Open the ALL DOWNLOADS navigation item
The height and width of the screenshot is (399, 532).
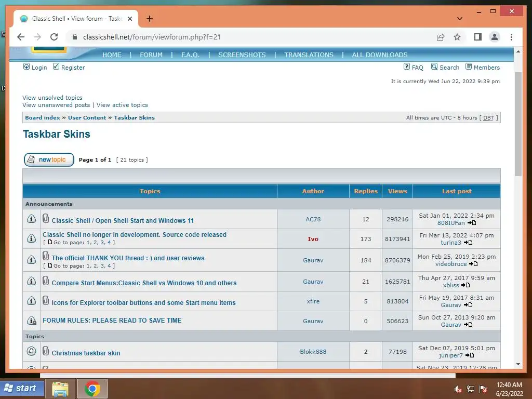[x=380, y=55]
